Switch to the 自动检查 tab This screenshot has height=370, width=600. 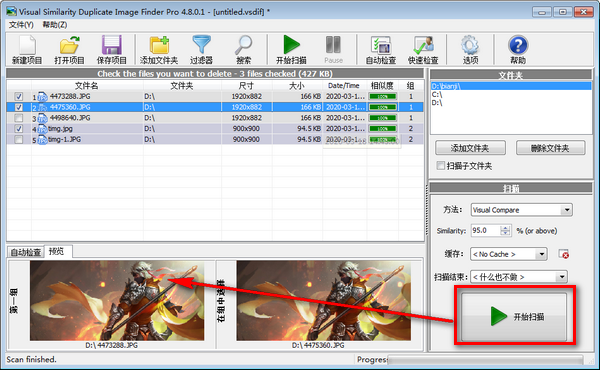pos(26,252)
